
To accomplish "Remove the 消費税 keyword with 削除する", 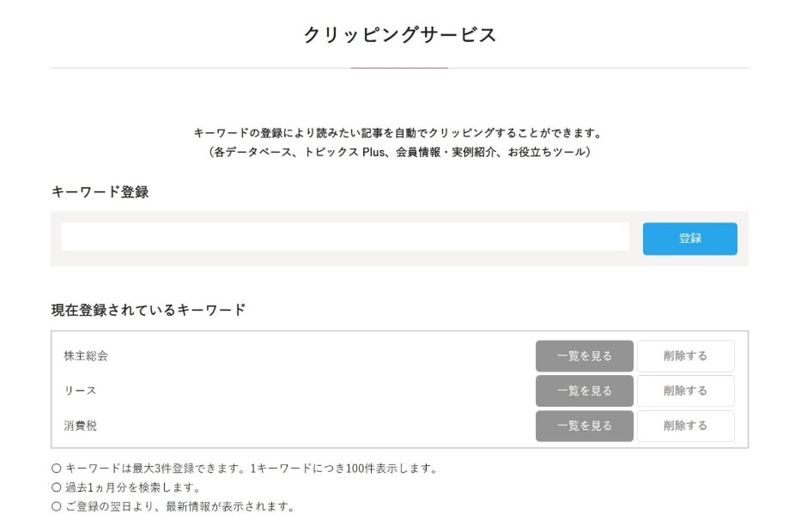I will coord(686,426).
